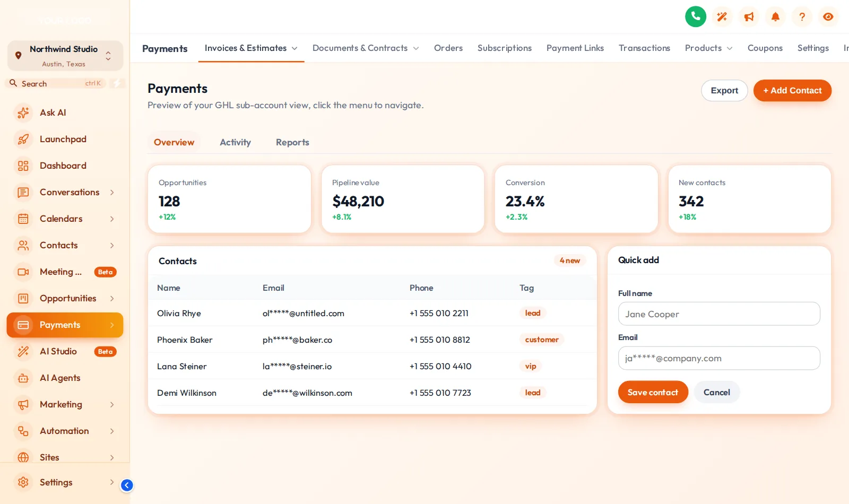849x504 pixels.
Task: Click the megaphone announcements icon
Action: 749,17
